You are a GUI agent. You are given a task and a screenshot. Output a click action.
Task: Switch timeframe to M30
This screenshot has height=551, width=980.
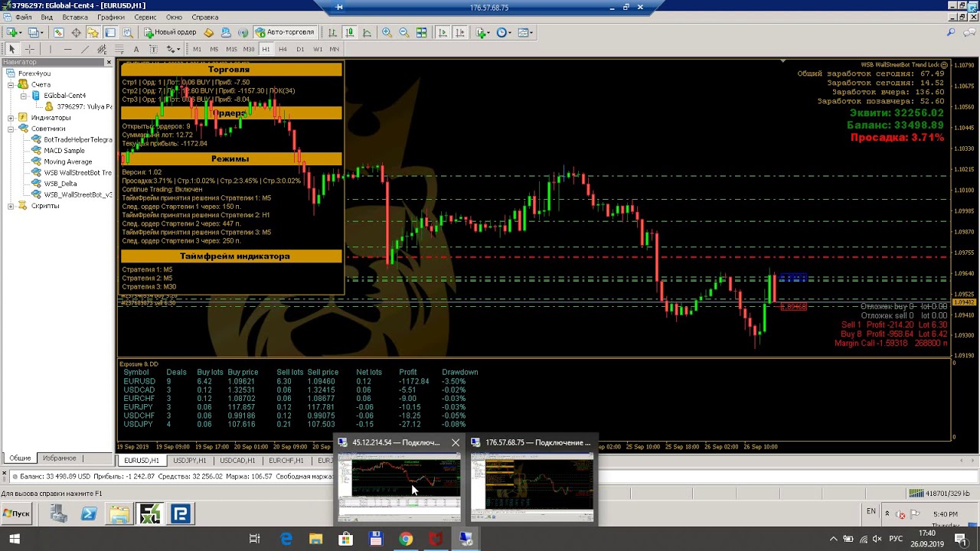tap(249, 49)
